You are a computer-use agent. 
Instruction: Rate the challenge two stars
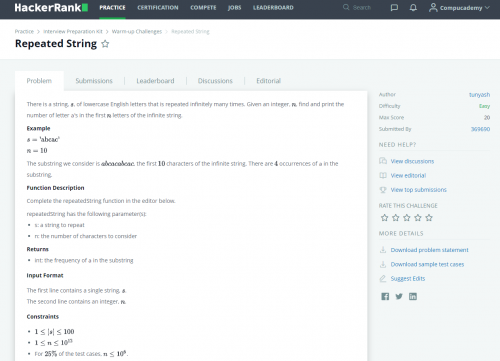[396, 218]
